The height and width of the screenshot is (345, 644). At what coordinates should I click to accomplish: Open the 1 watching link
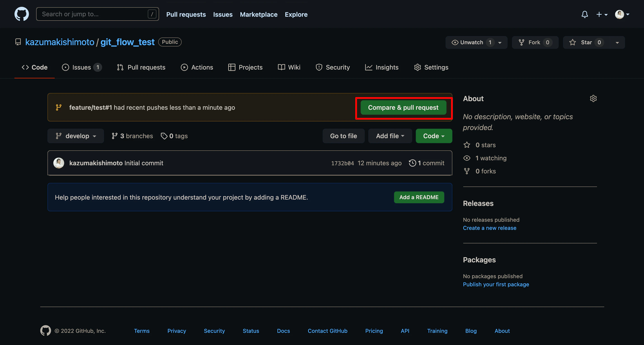(485, 158)
